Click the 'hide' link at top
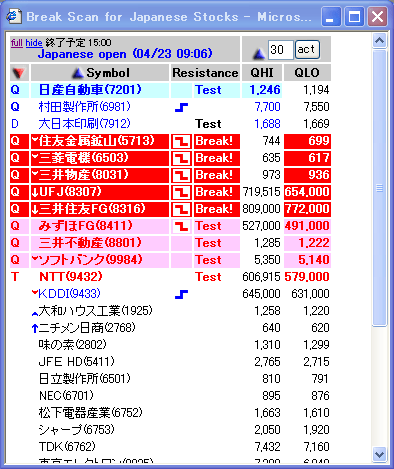The image size is (394, 469). pos(34,43)
